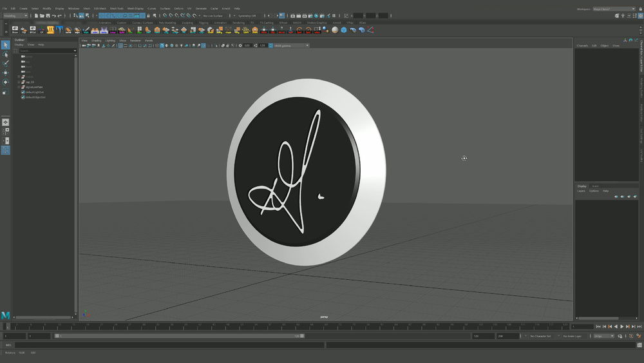Image resolution: width=644 pixels, height=363 pixels.
Task: Click the yellow column shelf icon
Action: (x=50, y=30)
